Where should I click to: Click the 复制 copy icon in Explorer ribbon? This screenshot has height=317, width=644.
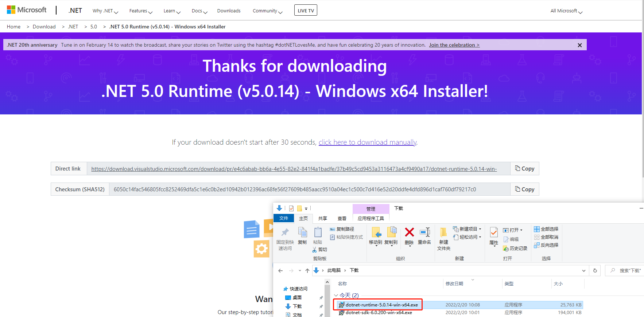click(x=302, y=236)
